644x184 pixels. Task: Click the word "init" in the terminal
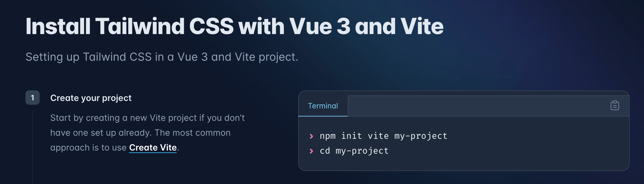click(x=351, y=136)
